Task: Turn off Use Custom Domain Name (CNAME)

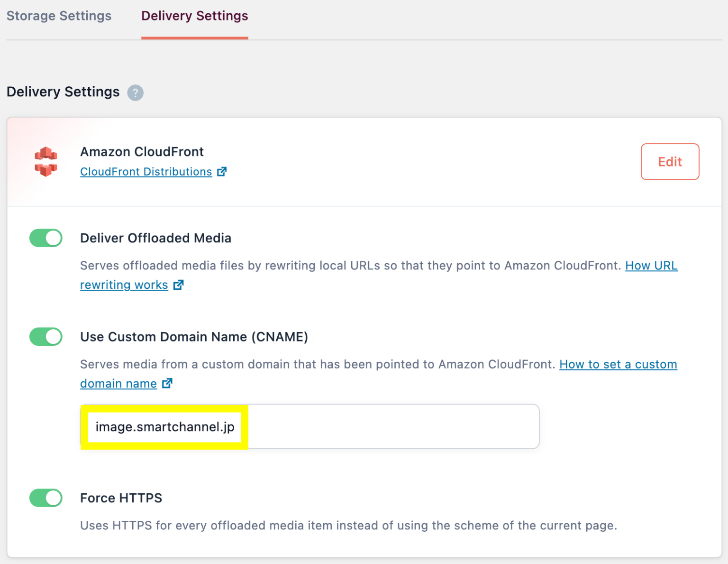Action: [45, 337]
